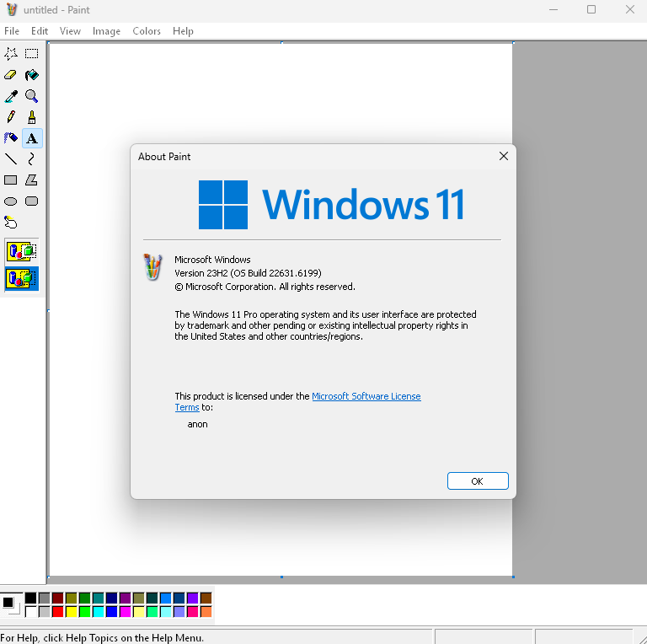
Task: Choose the Rounded Rectangle tool
Action: pos(32,201)
